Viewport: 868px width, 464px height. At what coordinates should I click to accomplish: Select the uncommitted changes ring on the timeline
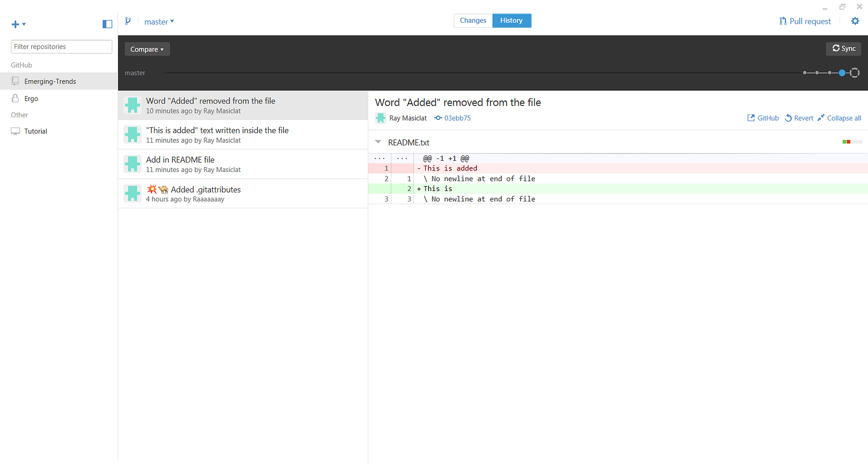854,73
